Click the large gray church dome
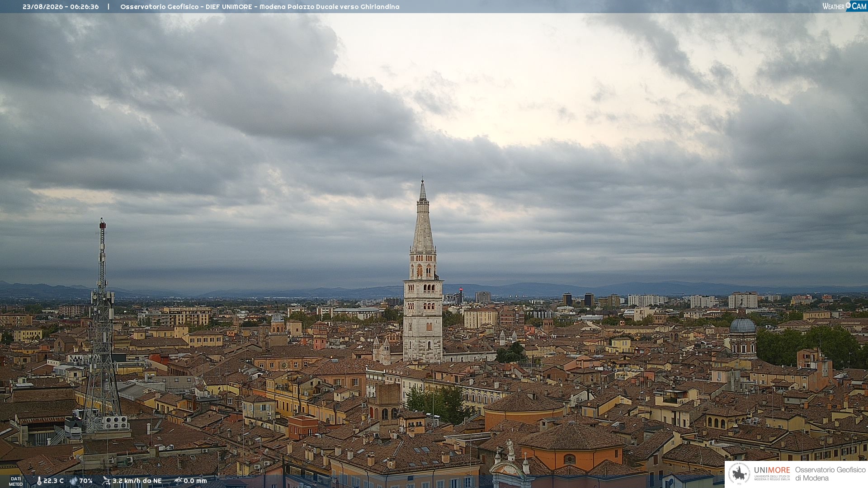Image resolution: width=868 pixels, height=488 pixels. (742, 325)
